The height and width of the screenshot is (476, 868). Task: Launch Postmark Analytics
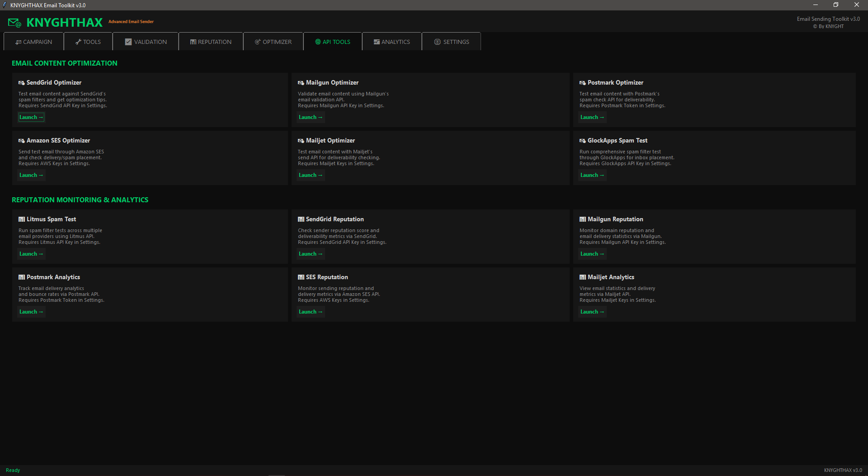coord(31,312)
